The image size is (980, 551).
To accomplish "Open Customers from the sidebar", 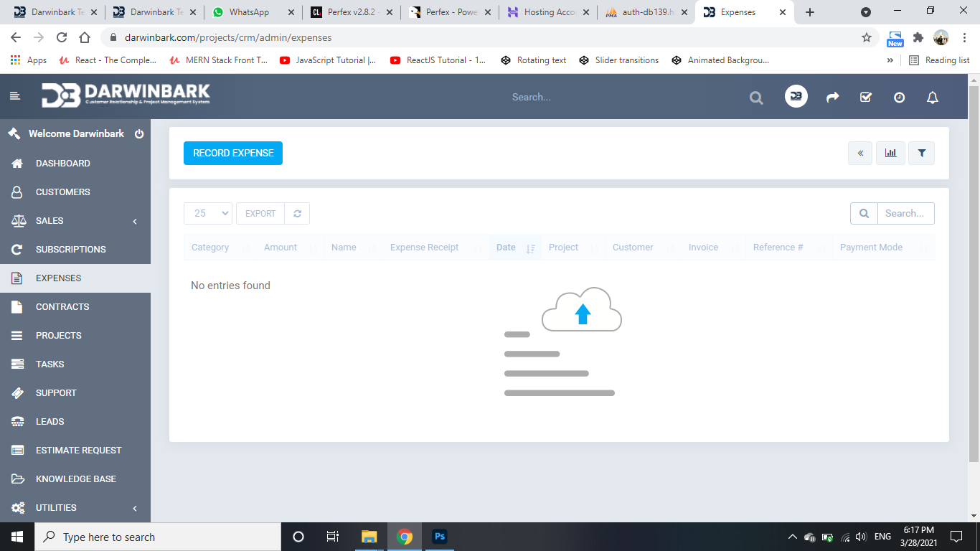I will [x=63, y=192].
